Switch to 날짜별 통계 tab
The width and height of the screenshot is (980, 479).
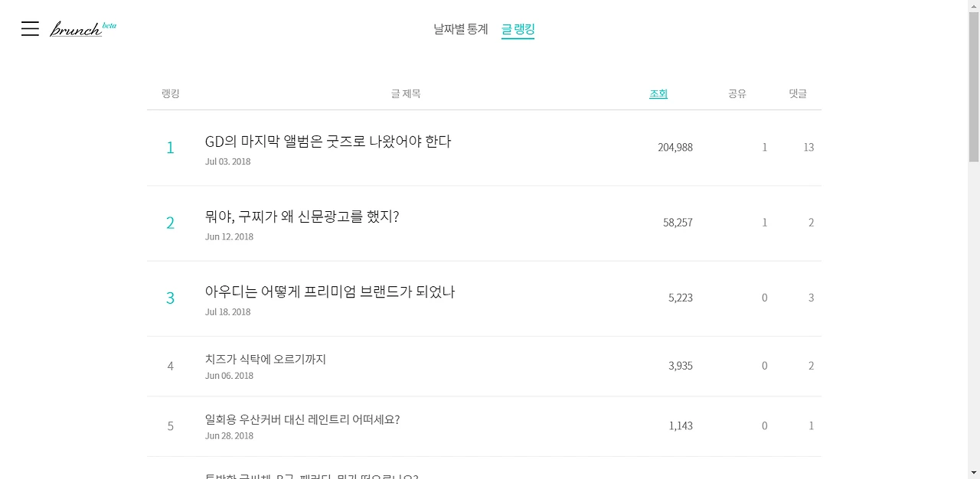click(x=460, y=29)
